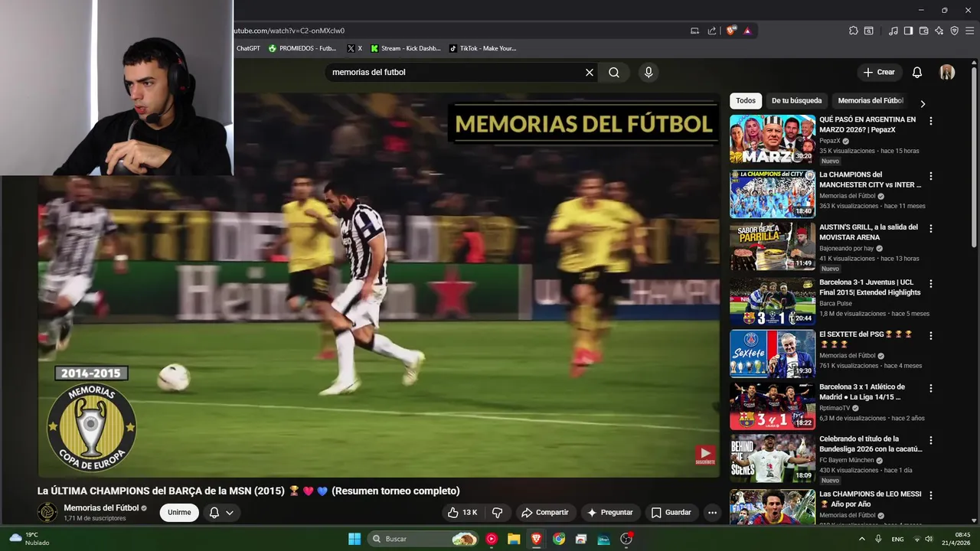The image size is (980, 551).
Task: Open options for Barcelona 3 x 1 Atlético video
Action: coord(931,388)
